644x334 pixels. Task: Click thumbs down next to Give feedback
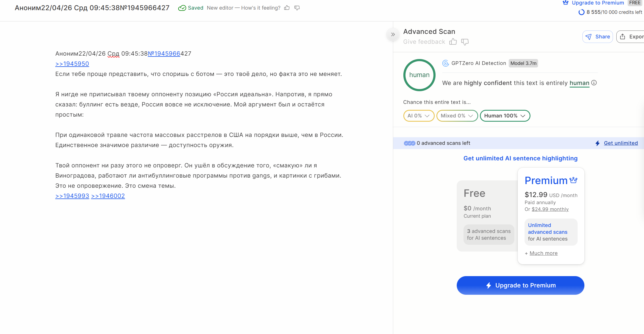click(465, 42)
